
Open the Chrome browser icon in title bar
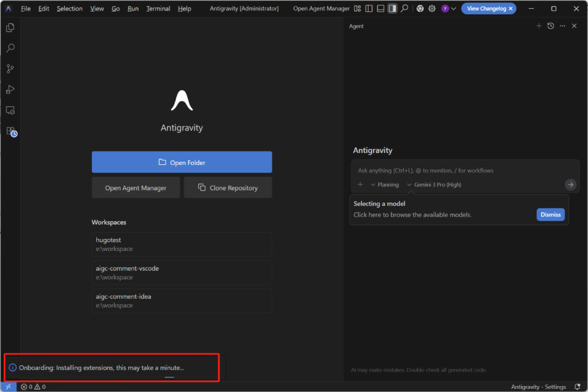420,8
